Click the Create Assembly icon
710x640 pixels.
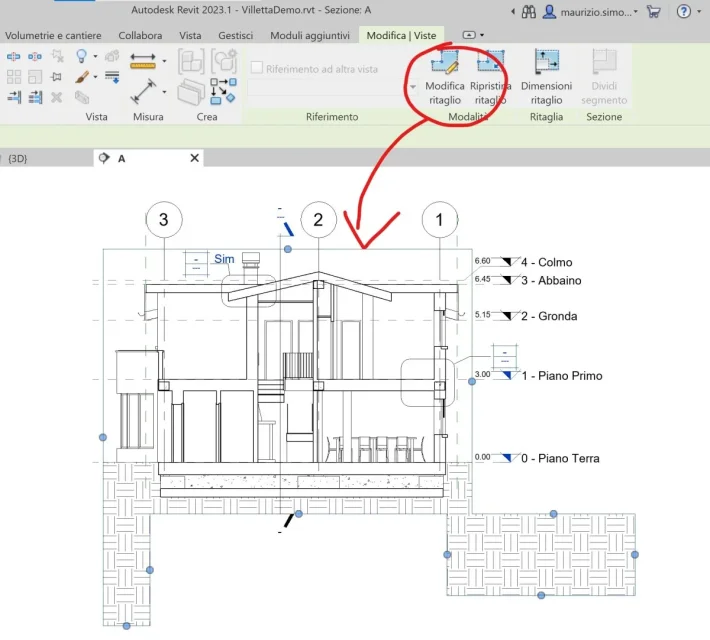tap(191, 61)
